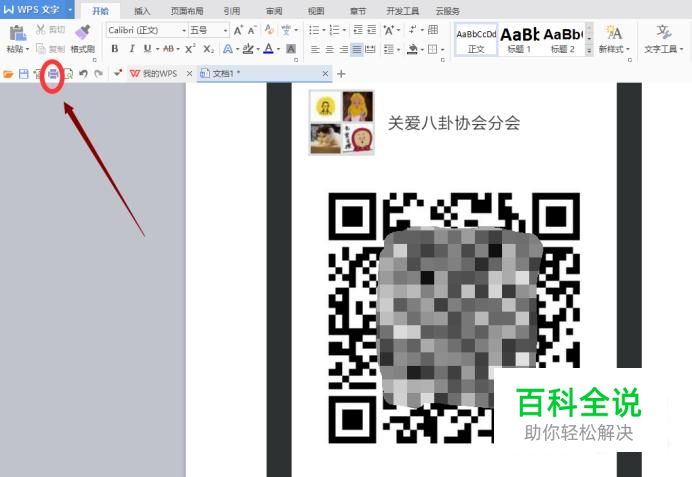Image resolution: width=692 pixels, height=477 pixels.
Task: Toggle italic formatting
Action: (132, 49)
